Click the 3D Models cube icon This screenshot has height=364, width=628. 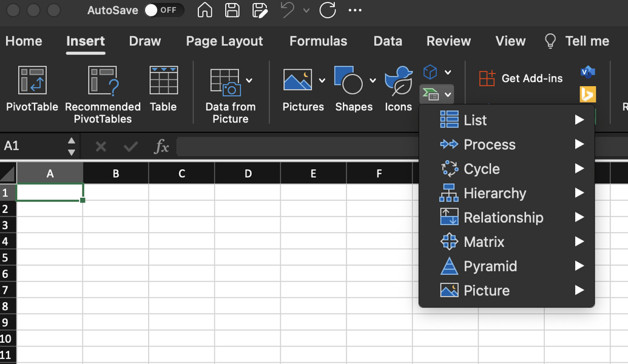[x=431, y=72]
